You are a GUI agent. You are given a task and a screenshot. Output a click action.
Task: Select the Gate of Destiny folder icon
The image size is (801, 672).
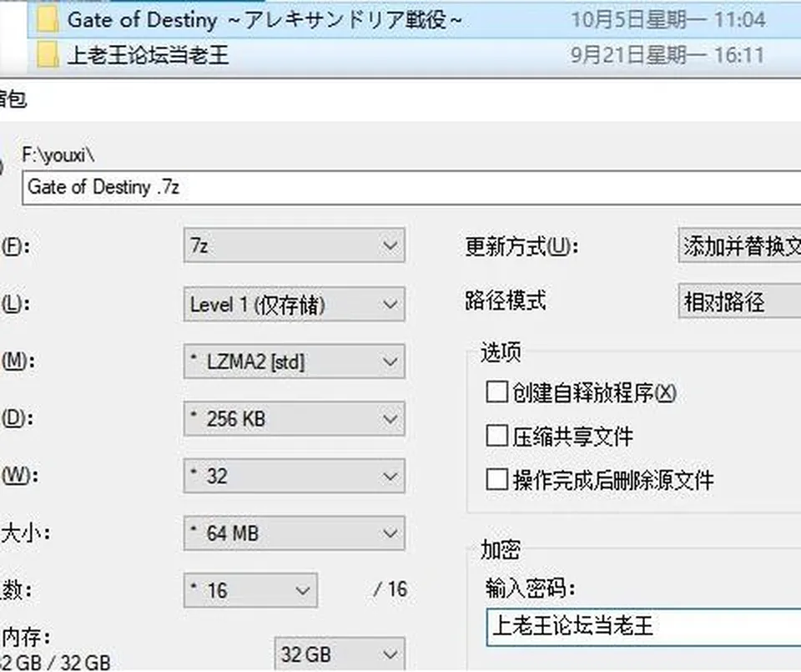(47, 20)
